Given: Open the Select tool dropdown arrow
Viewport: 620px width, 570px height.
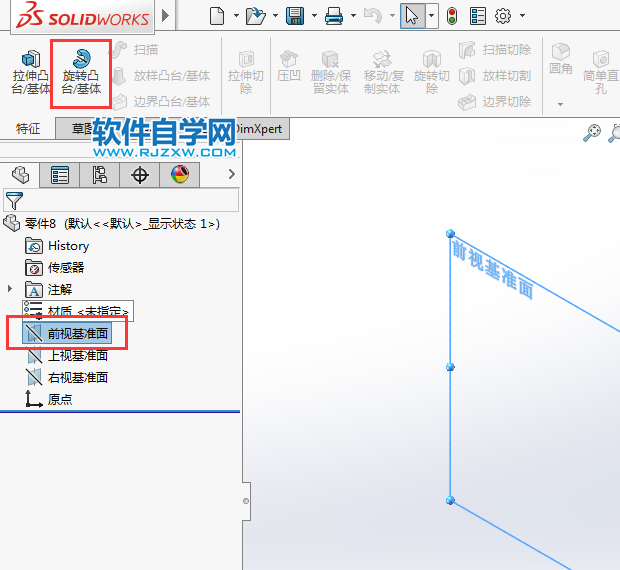Looking at the screenshot, I should pyautogui.click(x=432, y=16).
